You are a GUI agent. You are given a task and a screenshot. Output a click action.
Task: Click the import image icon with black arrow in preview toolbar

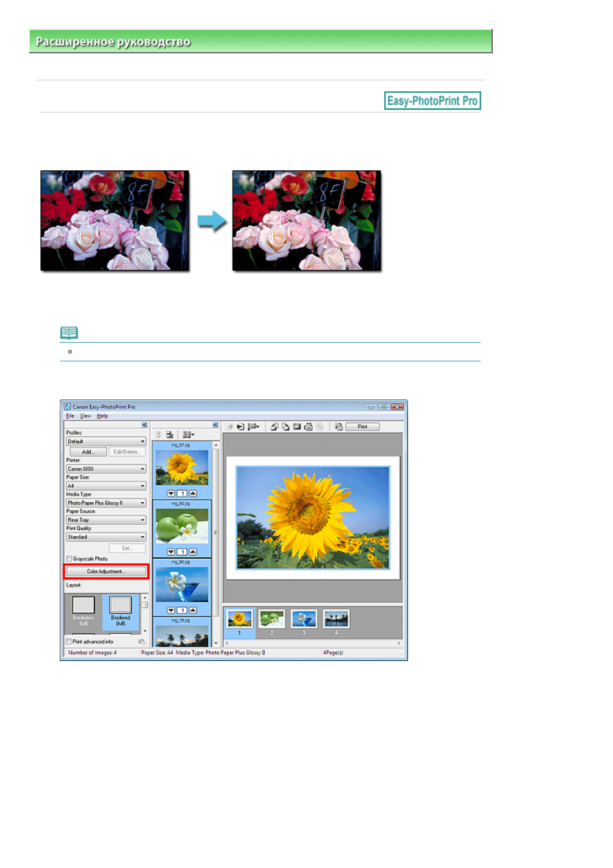click(x=240, y=426)
